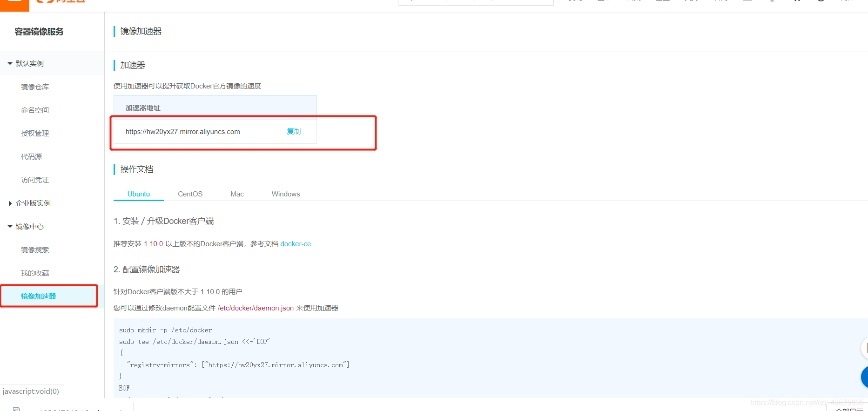Viewport: 868px width, 411px height.
Task: Open 命名空间 in the sidebar
Action: click(x=35, y=110)
